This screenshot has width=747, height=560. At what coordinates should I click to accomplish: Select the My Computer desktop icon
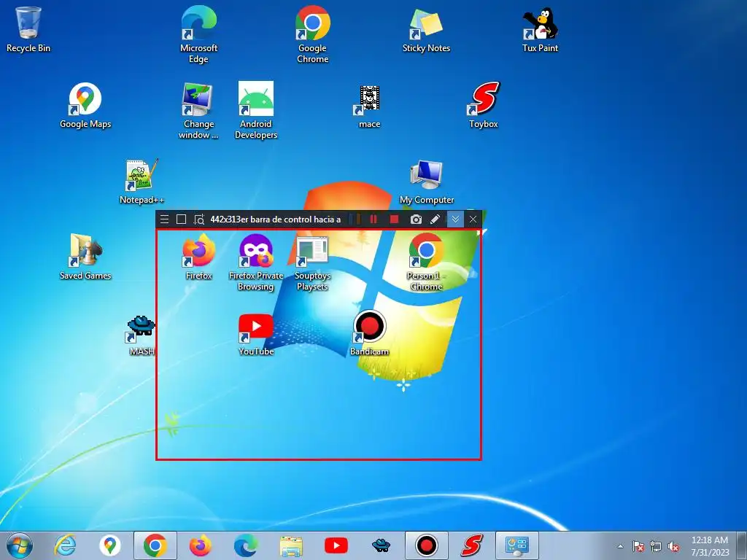tap(426, 182)
